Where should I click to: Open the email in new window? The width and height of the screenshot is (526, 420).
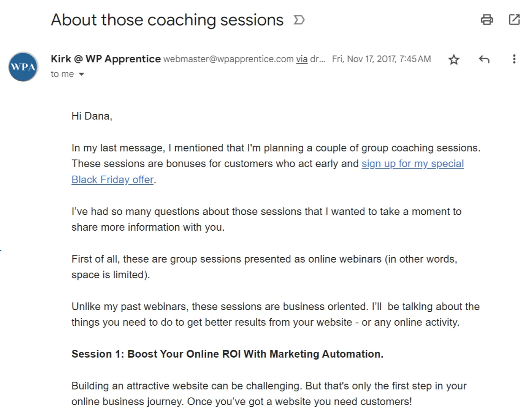pos(514,20)
